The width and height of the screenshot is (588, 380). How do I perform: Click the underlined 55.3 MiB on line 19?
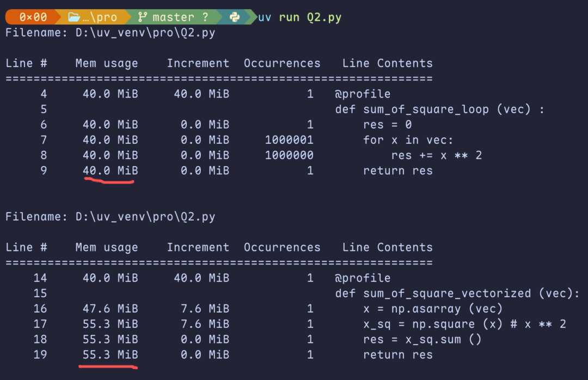point(110,354)
